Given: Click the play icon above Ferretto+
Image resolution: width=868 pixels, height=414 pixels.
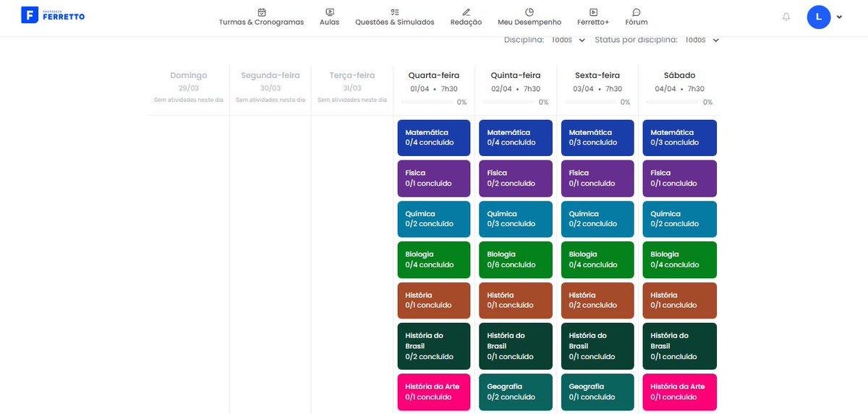Looking at the screenshot, I should point(593,12).
